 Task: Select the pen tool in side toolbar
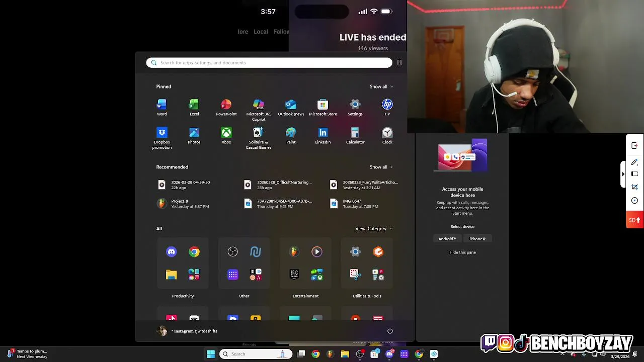[x=634, y=162]
